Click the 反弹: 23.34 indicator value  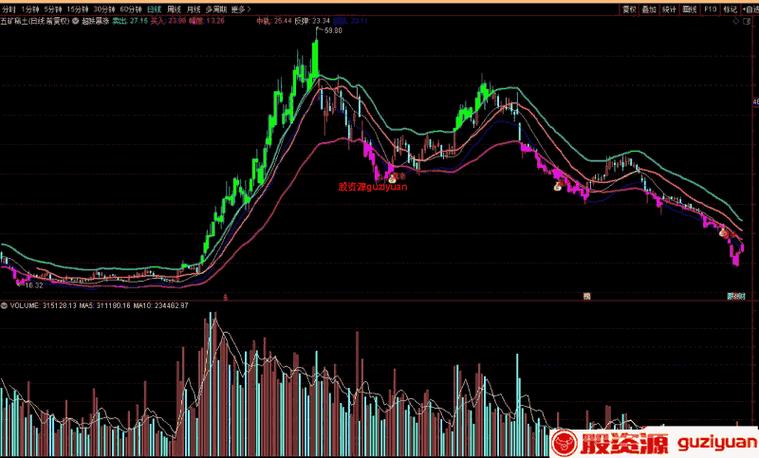pos(312,21)
